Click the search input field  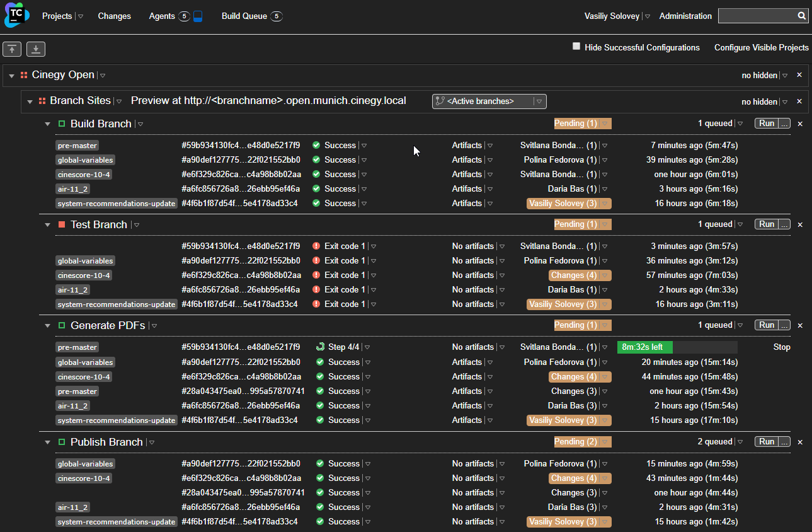click(x=757, y=16)
